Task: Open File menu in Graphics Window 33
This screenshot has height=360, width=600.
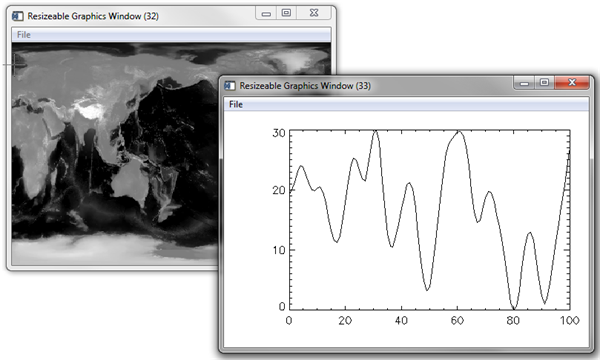Action: pos(236,104)
